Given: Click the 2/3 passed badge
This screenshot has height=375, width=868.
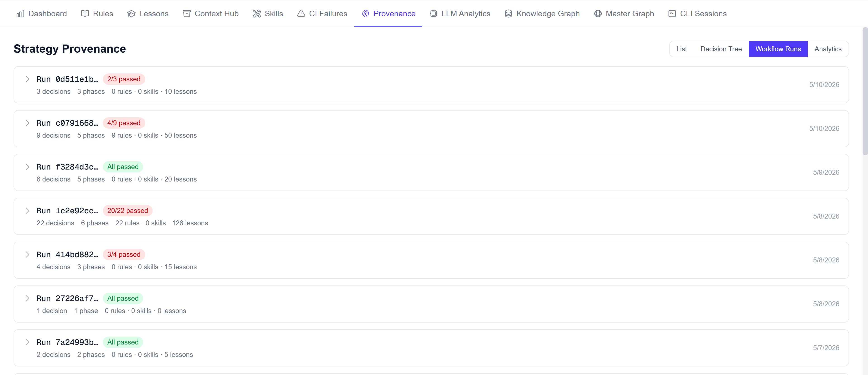Looking at the screenshot, I should point(124,79).
